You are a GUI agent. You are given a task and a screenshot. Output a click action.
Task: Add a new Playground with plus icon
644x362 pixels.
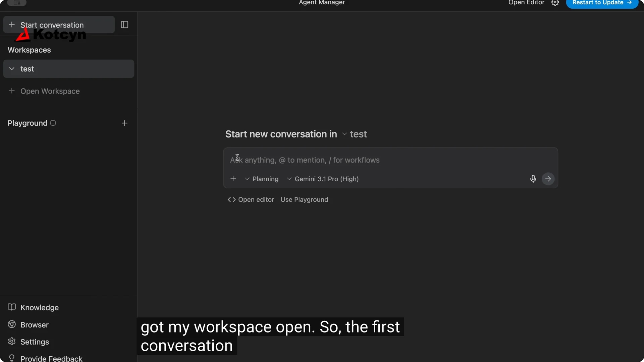point(124,123)
